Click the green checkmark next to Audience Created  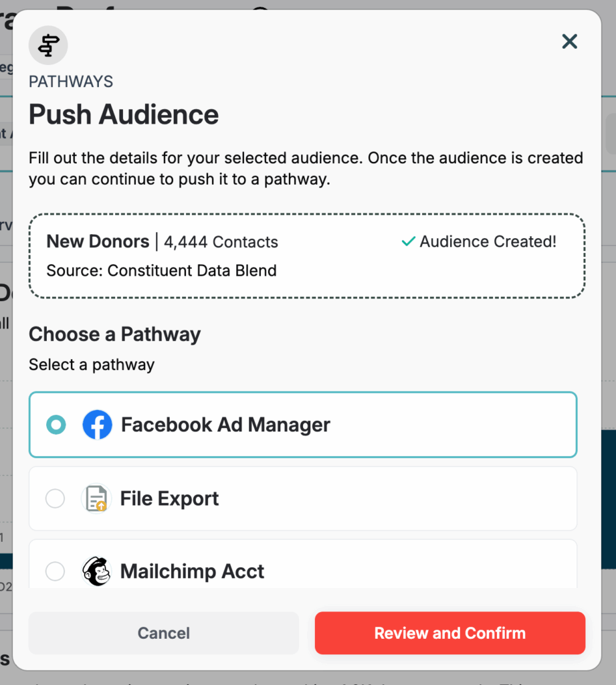[x=408, y=241]
